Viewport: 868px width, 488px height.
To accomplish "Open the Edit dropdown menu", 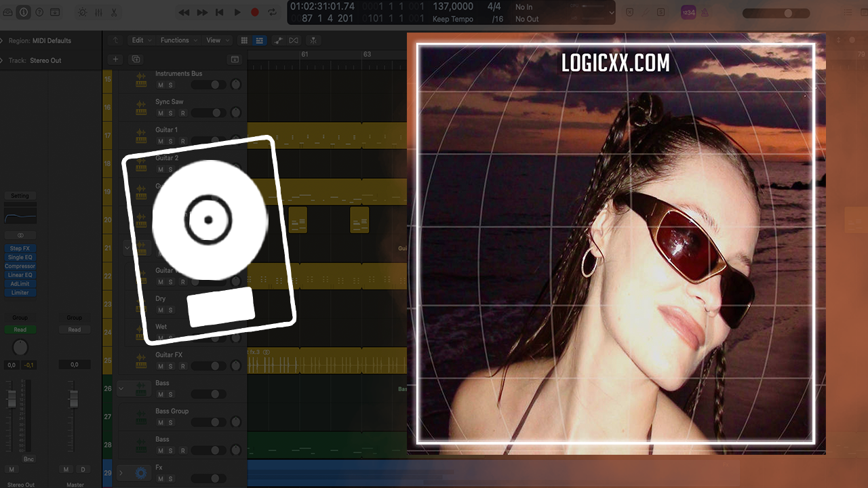I will [141, 41].
